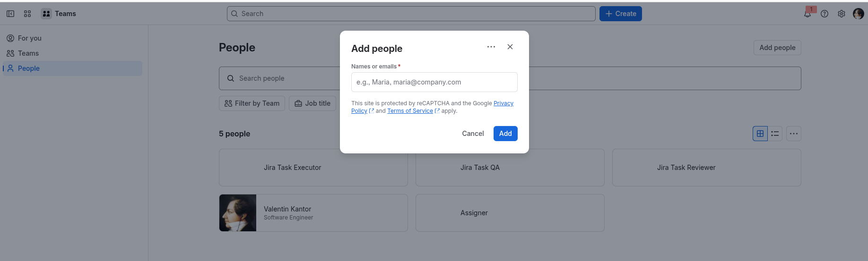Screen dimensions: 868x261
Task: Select People in the sidebar
Action: (72, 68)
